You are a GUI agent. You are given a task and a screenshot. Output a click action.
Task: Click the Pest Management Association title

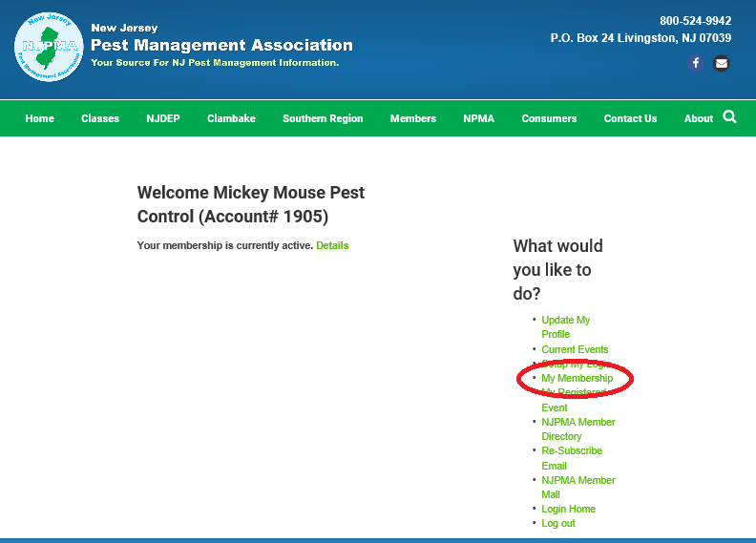pos(221,45)
